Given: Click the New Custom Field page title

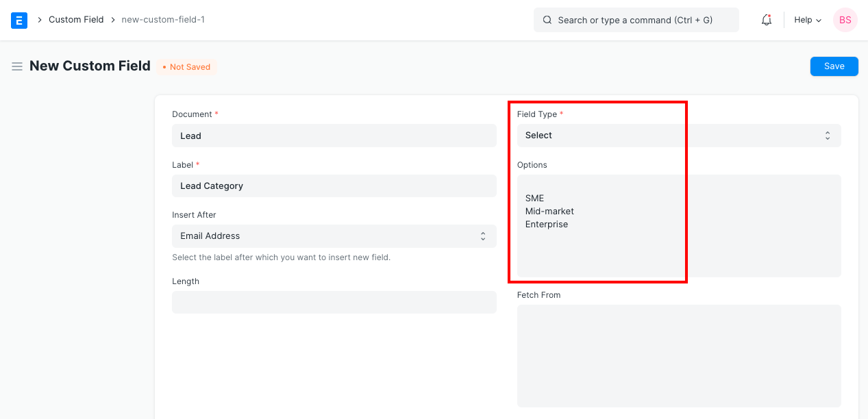Looking at the screenshot, I should [x=90, y=66].
